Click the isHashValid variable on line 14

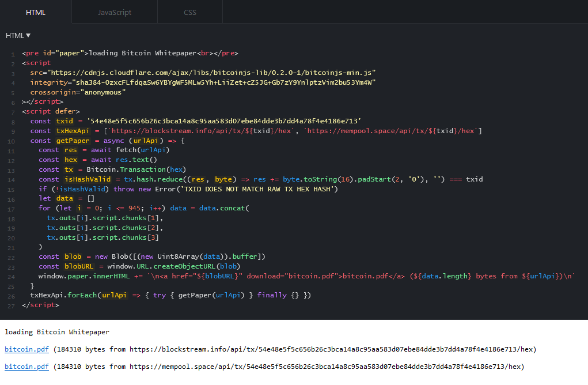click(x=88, y=179)
